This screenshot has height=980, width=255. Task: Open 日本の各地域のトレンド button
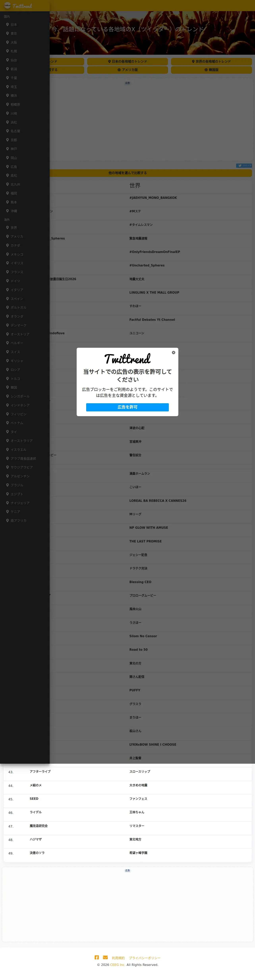click(x=127, y=61)
